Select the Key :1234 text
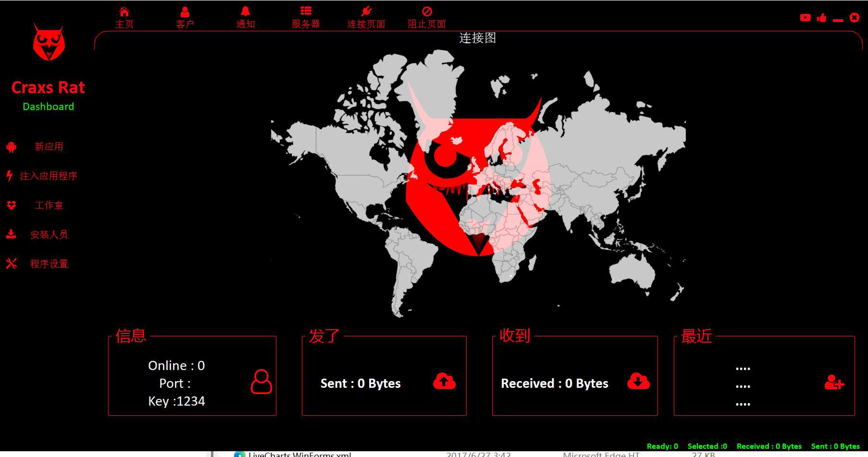This screenshot has height=457, width=868. coord(176,401)
